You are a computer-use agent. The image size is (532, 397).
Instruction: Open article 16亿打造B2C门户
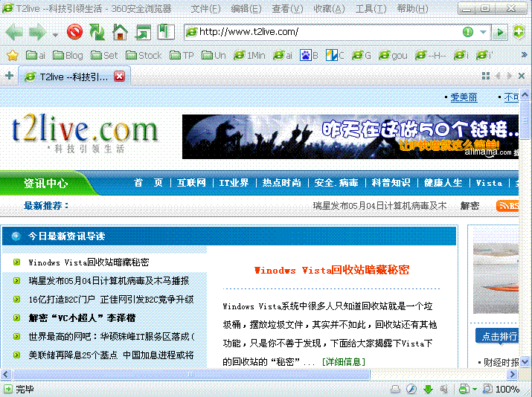coord(112,300)
